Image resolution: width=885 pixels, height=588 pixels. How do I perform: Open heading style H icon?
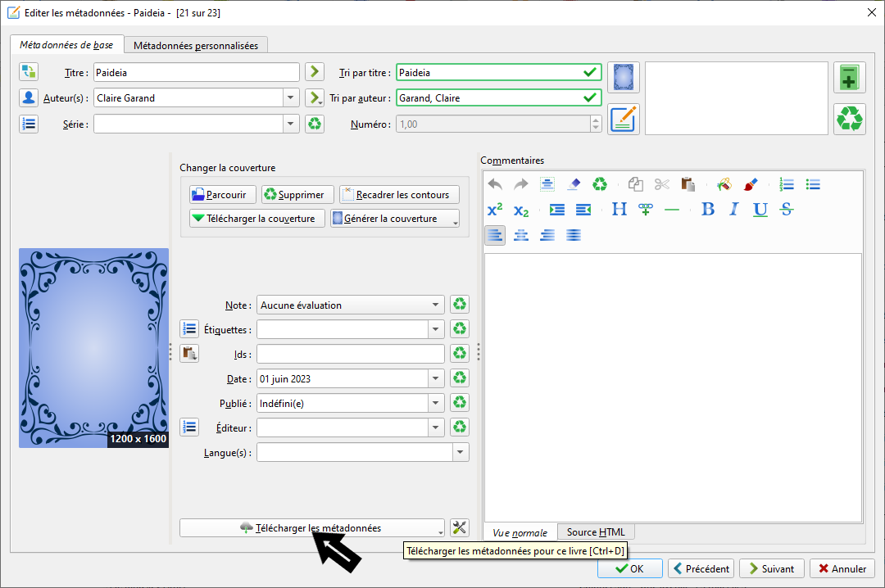coord(619,210)
